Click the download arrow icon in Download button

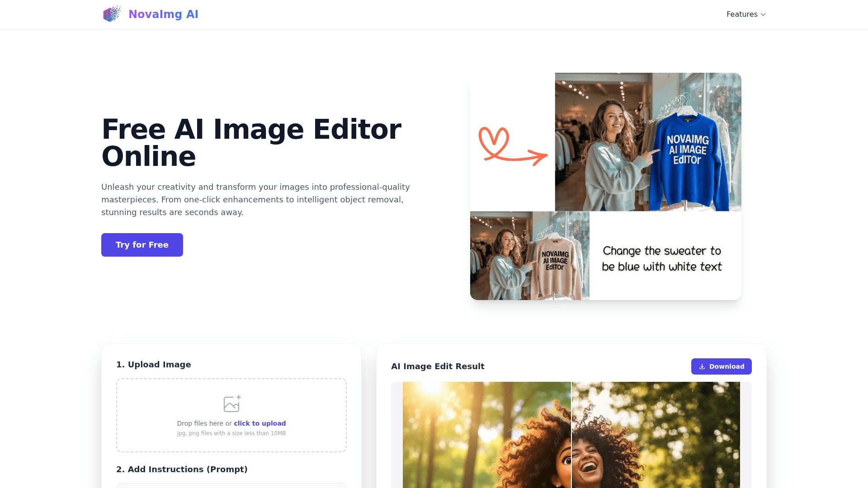click(x=702, y=366)
